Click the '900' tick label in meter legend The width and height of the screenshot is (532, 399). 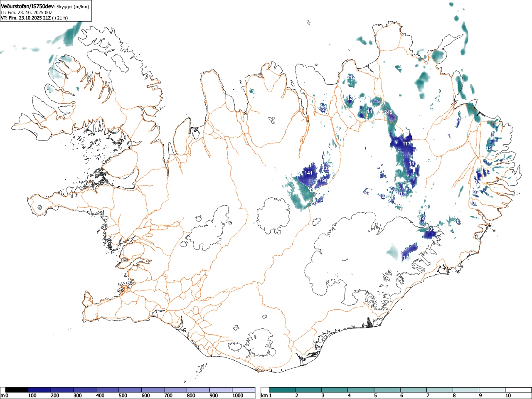click(213, 396)
